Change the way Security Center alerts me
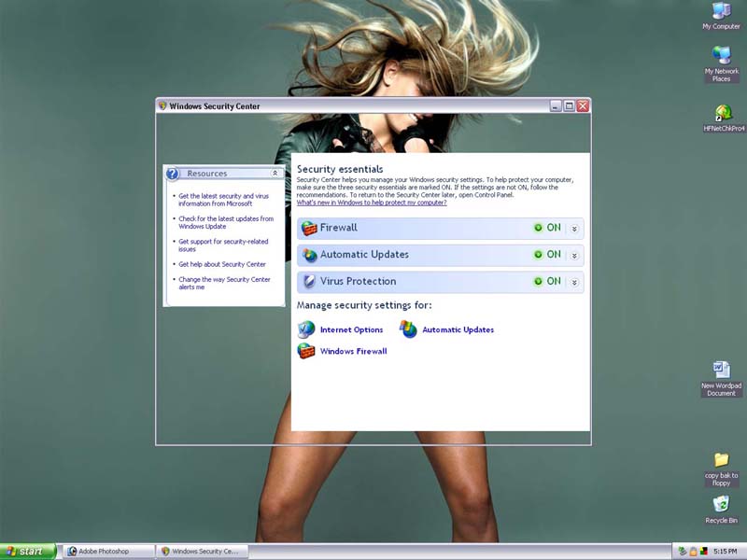 (224, 284)
